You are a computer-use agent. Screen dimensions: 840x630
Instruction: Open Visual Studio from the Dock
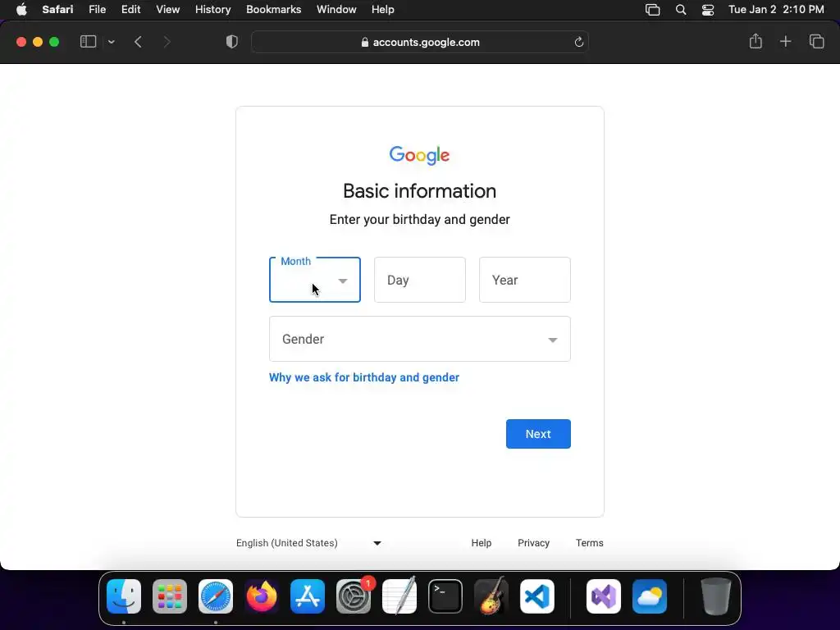tap(604, 596)
